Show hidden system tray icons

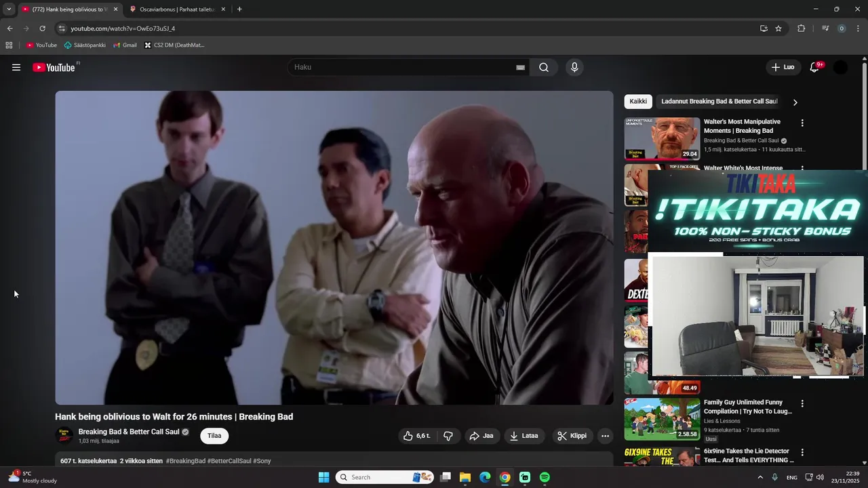[759, 477]
